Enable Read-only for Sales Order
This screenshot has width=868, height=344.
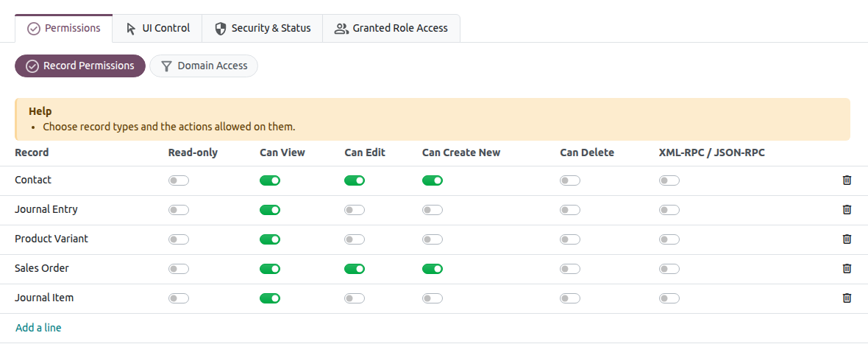point(179,269)
